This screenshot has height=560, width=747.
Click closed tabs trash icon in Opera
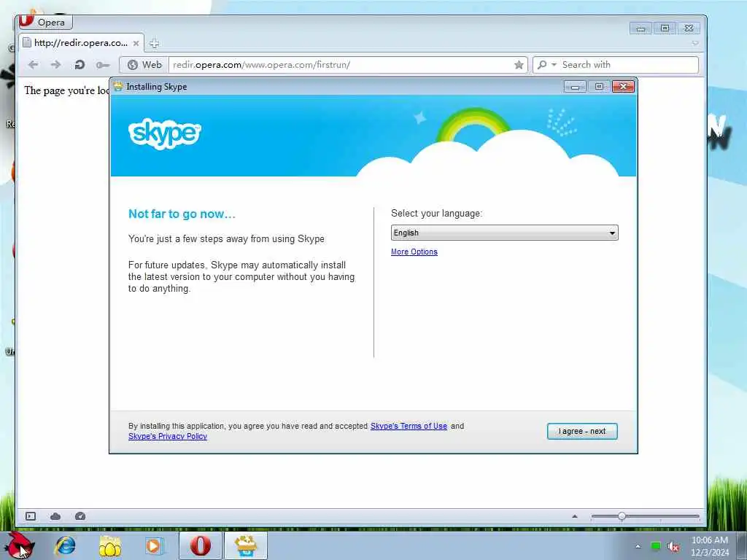click(695, 43)
